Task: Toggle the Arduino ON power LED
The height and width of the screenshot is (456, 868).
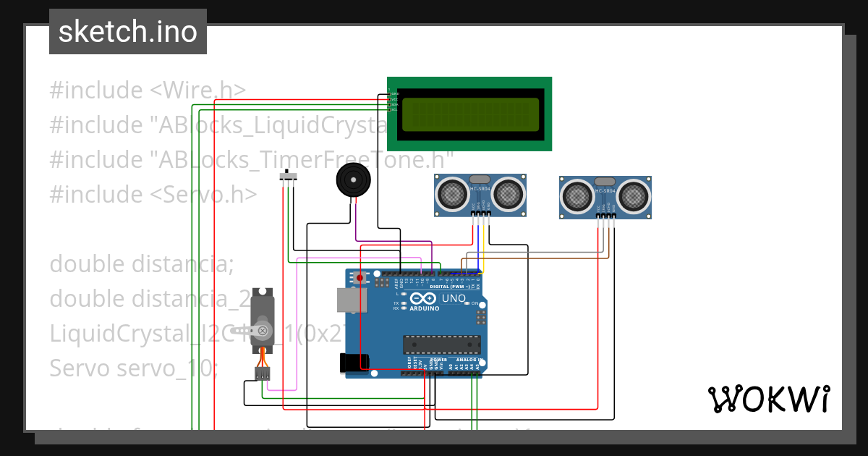Action: click(x=468, y=303)
